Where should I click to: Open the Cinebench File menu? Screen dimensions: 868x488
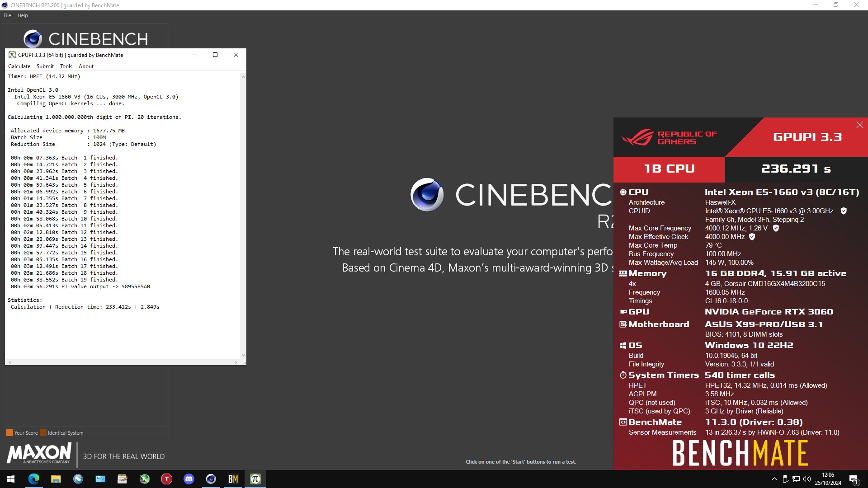point(7,15)
